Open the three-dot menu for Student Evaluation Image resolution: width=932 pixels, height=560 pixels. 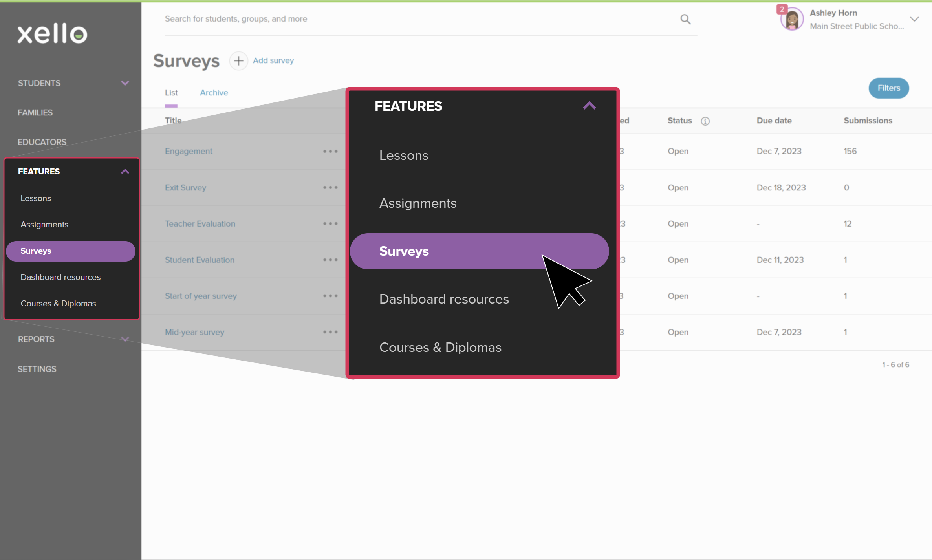330,260
